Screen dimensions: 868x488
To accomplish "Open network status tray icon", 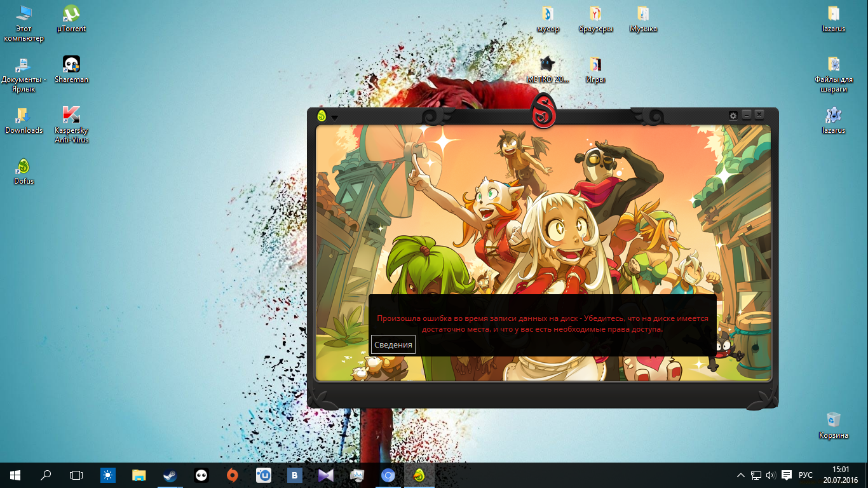I will coord(756,475).
